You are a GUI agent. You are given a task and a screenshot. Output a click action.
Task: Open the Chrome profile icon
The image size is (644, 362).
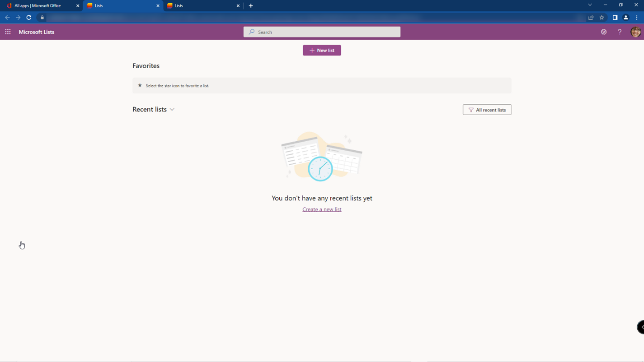tap(626, 18)
